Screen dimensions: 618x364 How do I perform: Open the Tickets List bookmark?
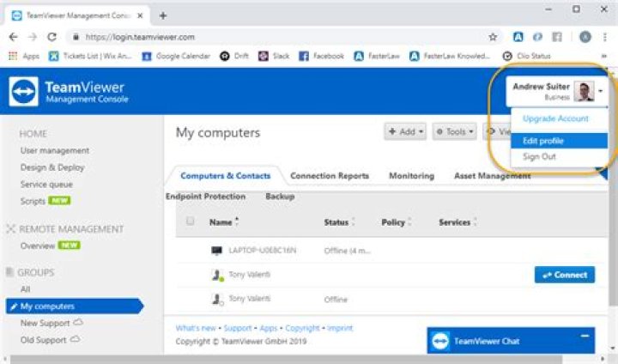pyautogui.click(x=90, y=56)
